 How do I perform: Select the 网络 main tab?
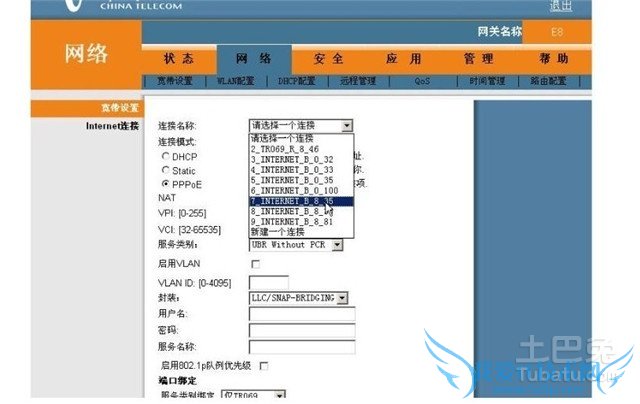pos(254,59)
